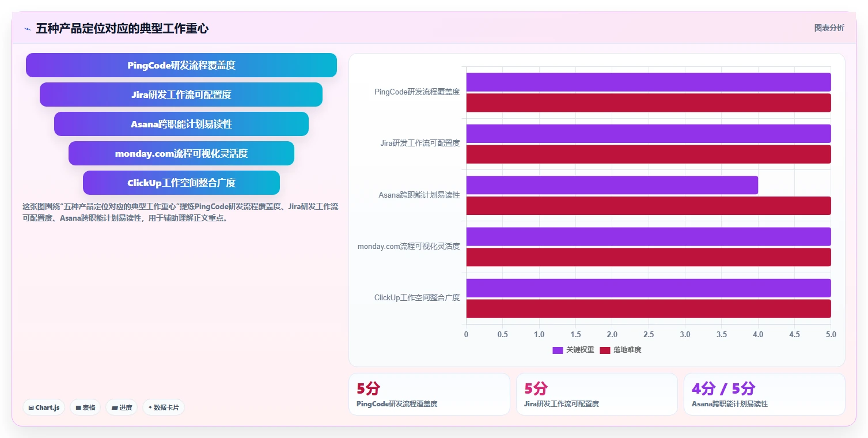
Task: Click the monday.com流程可视化灵活度 chart axis label
Action: click(409, 246)
